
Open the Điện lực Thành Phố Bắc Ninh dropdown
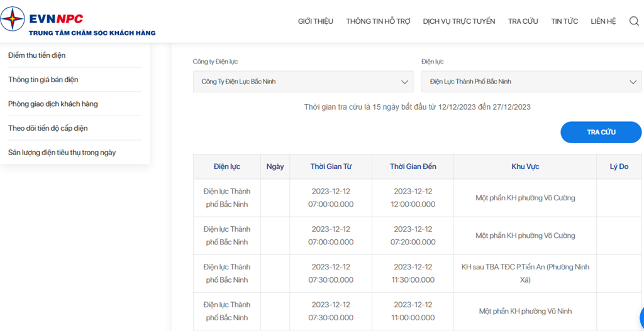[531, 82]
